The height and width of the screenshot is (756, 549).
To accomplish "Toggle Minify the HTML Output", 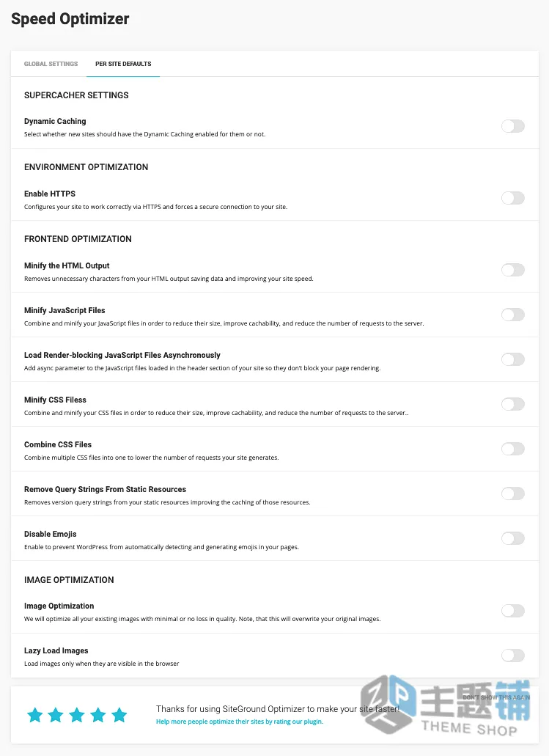I will click(x=513, y=270).
